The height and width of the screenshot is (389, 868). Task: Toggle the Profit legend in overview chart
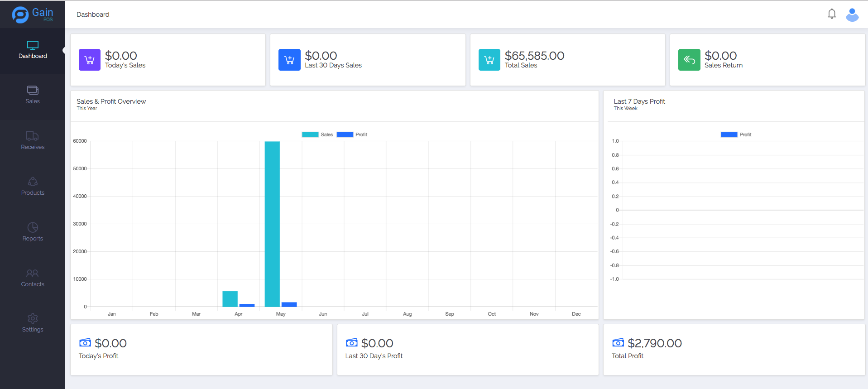(x=352, y=134)
